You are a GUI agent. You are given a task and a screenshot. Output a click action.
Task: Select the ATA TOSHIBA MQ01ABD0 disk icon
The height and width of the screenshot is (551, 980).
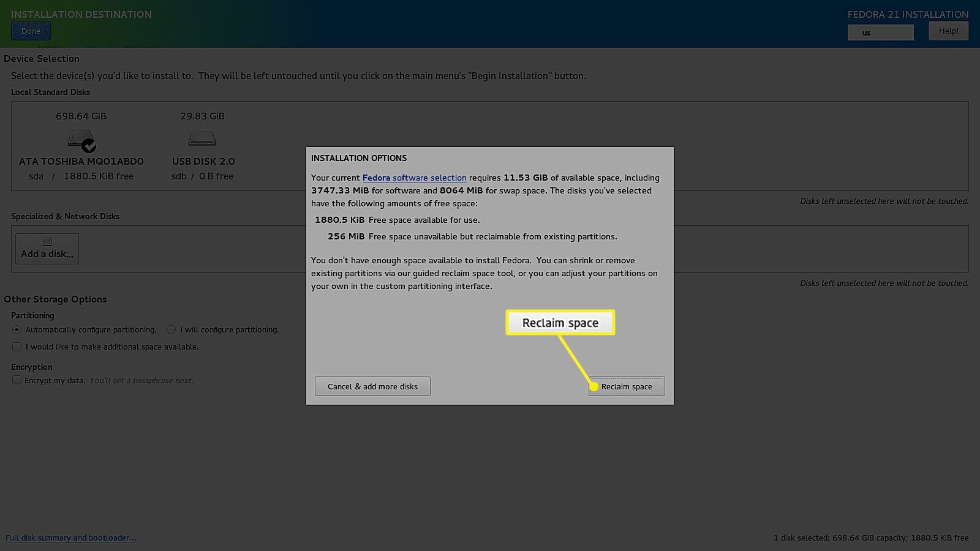point(81,141)
